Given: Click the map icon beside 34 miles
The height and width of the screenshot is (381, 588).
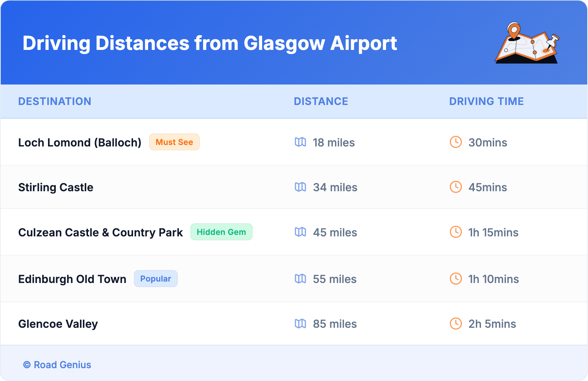Looking at the screenshot, I should click(x=300, y=187).
